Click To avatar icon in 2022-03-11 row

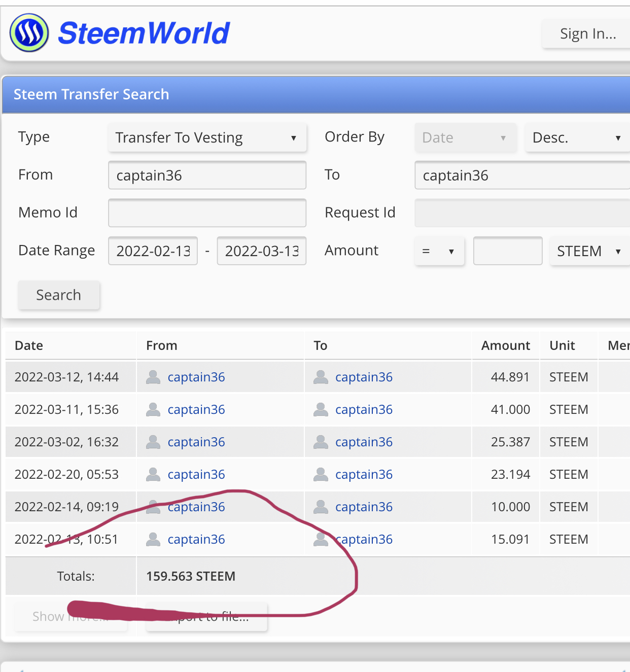click(x=321, y=409)
